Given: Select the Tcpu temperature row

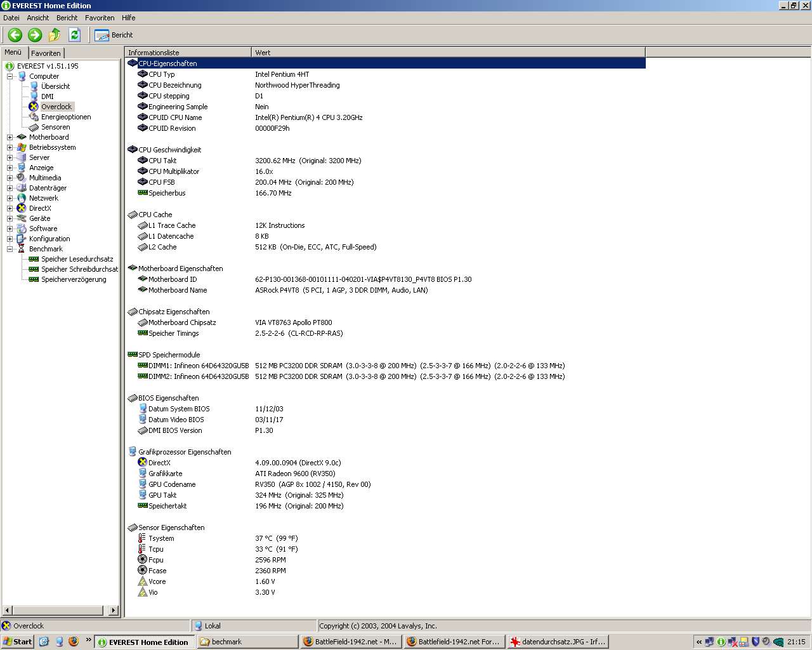Looking at the screenshot, I should 386,549.
